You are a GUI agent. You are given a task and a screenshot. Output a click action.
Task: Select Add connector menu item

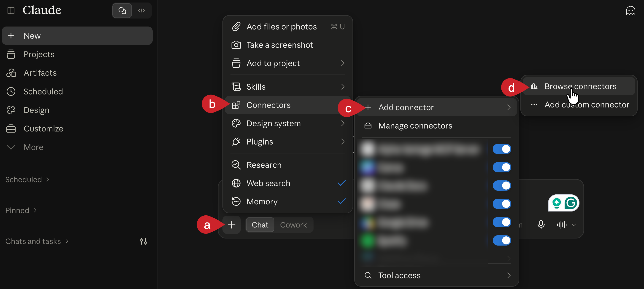[x=436, y=107]
